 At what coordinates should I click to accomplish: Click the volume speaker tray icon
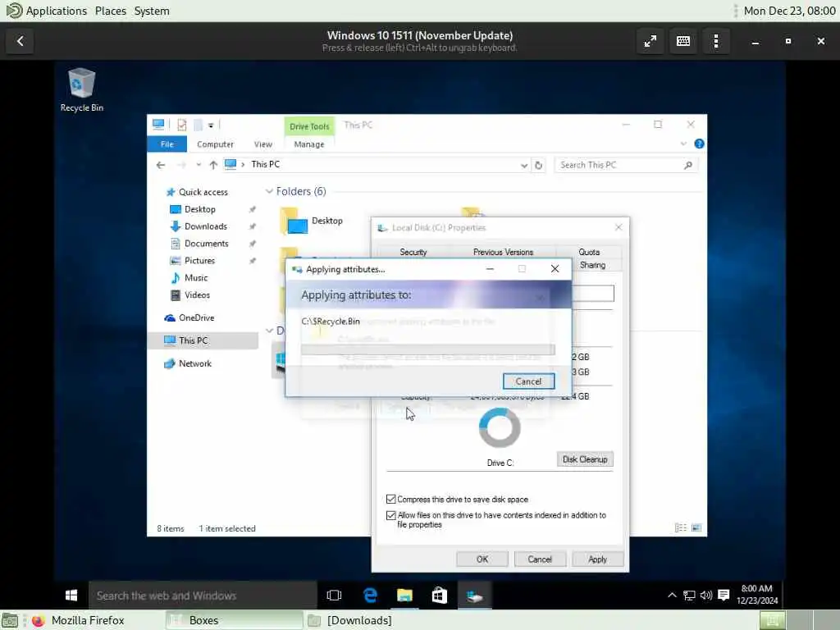(706, 596)
